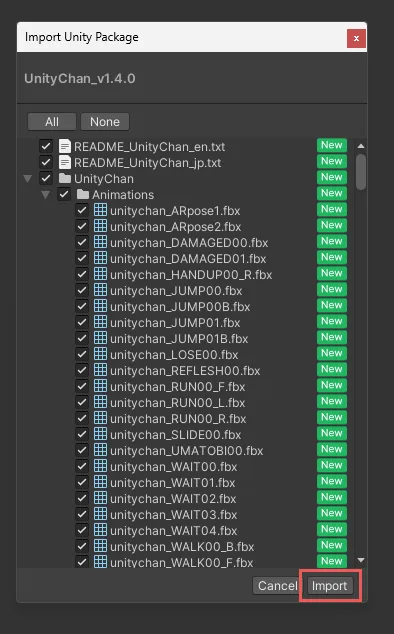
Task: Close the Import Unity Package dialog
Action: [x=356, y=38]
